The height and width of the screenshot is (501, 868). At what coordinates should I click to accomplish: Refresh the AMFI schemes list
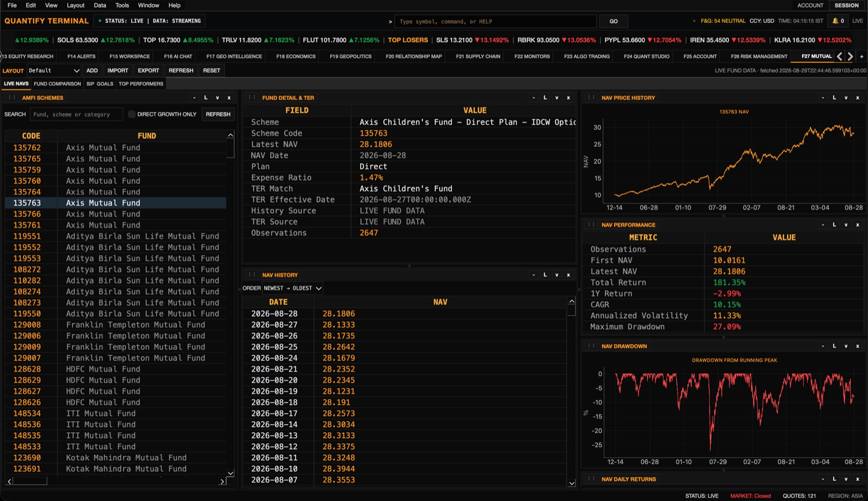[218, 114]
